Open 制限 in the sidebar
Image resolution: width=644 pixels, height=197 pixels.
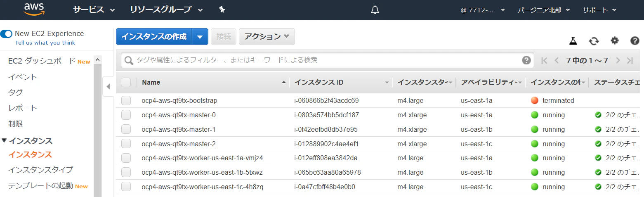(x=15, y=123)
